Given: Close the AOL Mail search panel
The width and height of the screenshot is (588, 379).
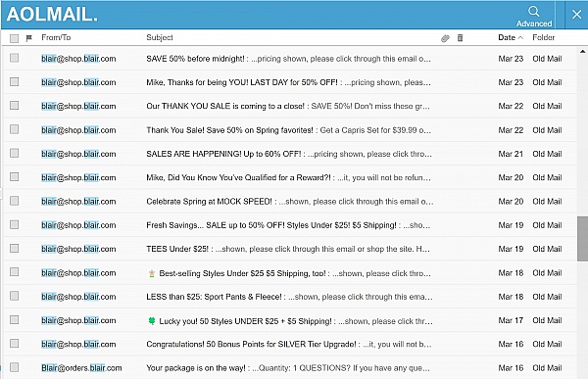Looking at the screenshot, I should click(x=577, y=15).
